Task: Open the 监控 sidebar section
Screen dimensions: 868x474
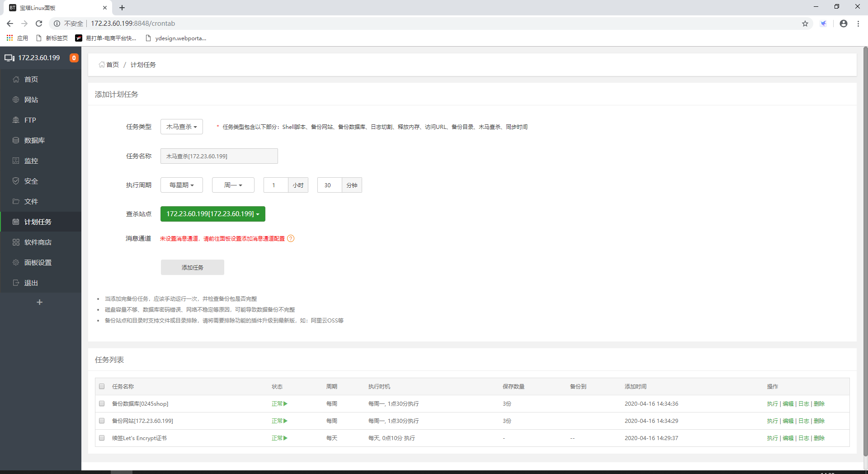Action: point(41,161)
